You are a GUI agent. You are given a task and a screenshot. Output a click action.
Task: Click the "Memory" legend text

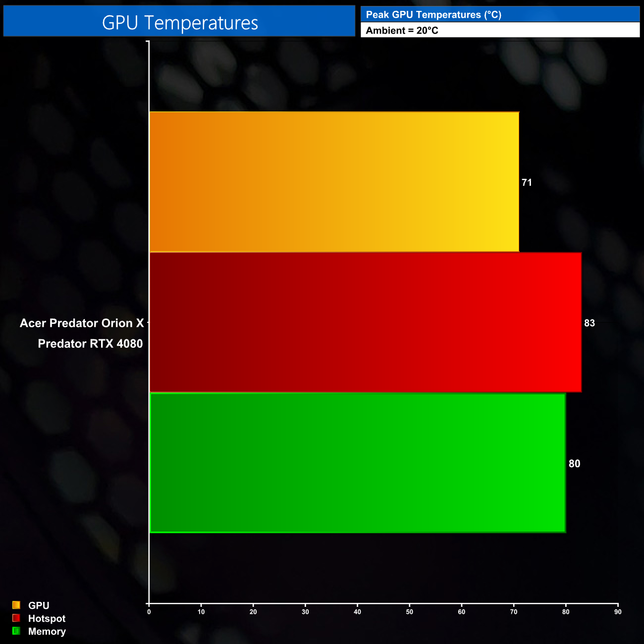47,631
